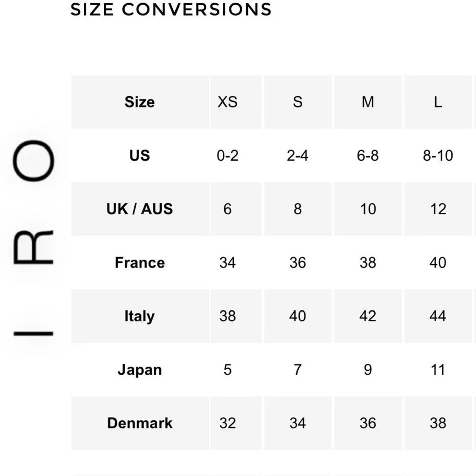
Task: Click the Denmark row label
Action: [x=139, y=423]
